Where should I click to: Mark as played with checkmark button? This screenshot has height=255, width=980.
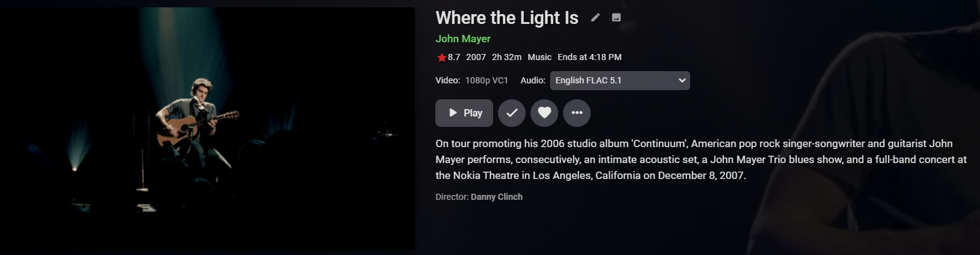(511, 113)
